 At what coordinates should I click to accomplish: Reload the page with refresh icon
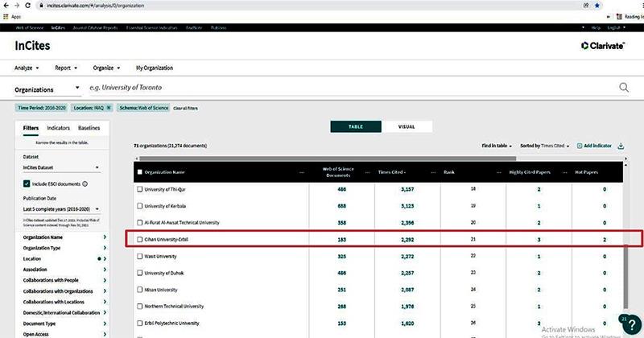coord(27,6)
